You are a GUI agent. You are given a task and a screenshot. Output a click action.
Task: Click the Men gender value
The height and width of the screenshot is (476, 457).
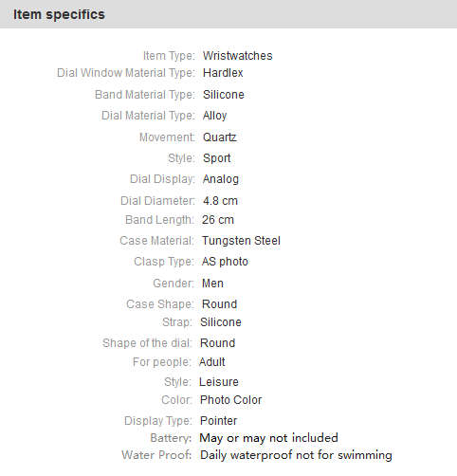pyautogui.click(x=212, y=284)
